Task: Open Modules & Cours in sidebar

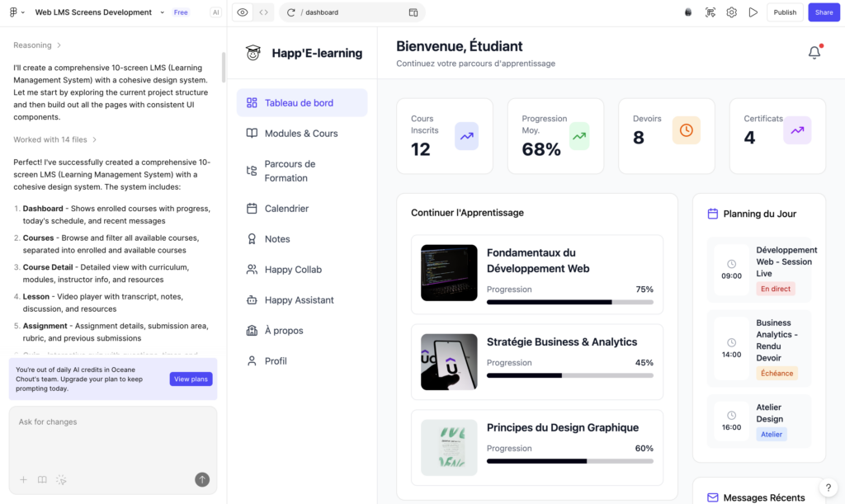Action: click(301, 134)
